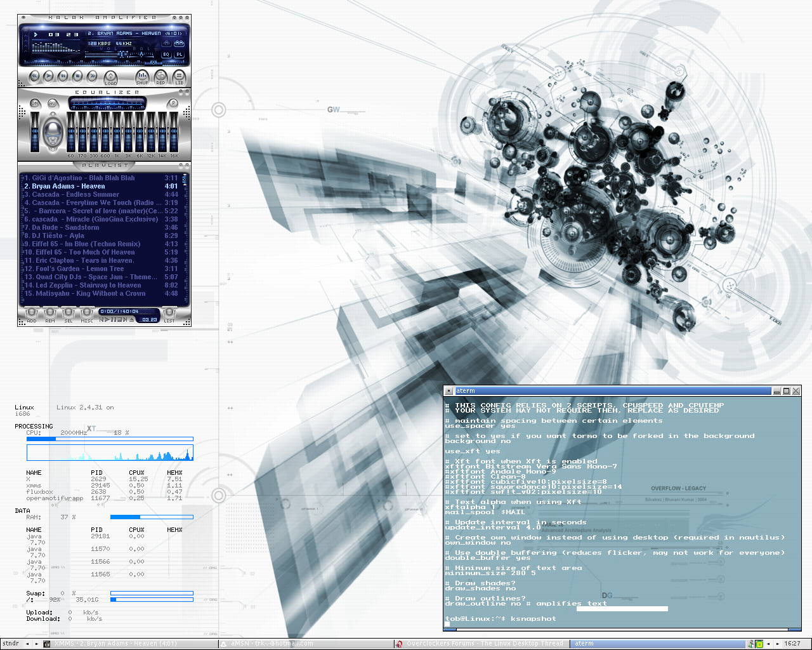Open the playlist ADD menu
The height and width of the screenshot is (650, 812).
click(31, 314)
